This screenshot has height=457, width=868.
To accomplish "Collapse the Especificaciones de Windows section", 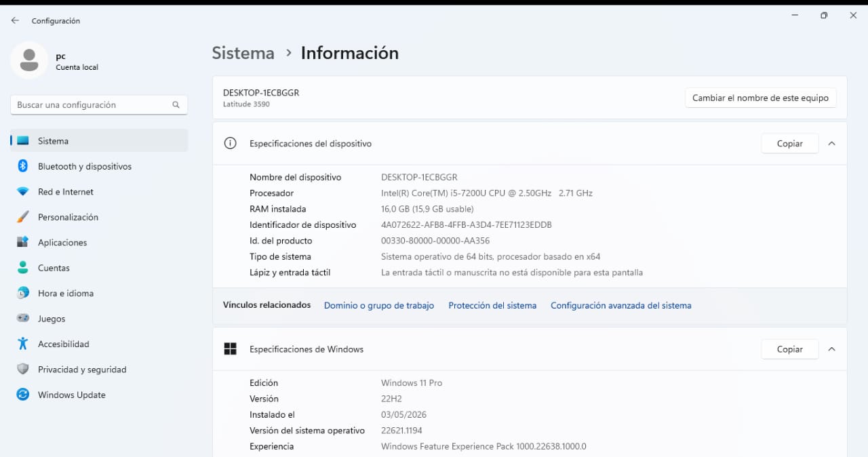I will [832, 349].
